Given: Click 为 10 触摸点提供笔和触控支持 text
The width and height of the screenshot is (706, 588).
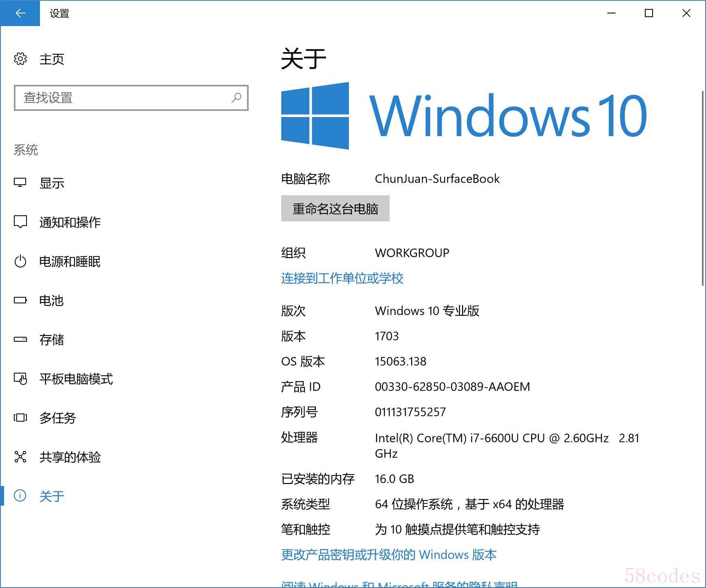Looking at the screenshot, I should pyautogui.click(x=457, y=529).
